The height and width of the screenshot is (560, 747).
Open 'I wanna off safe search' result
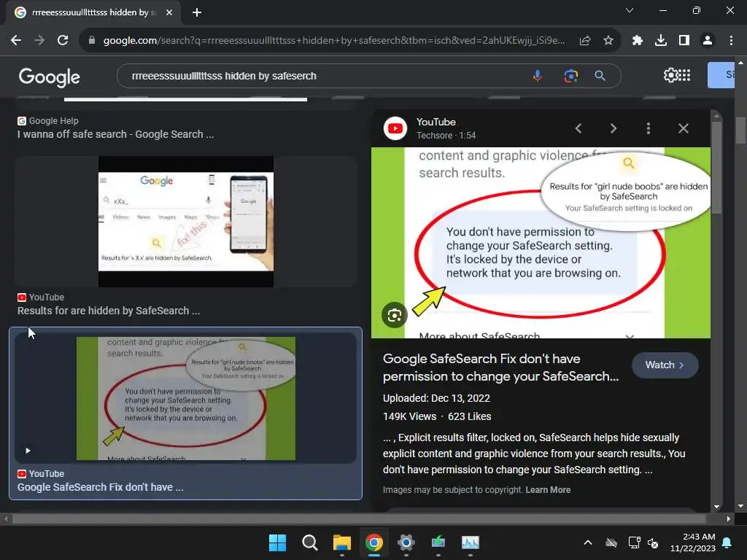tap(116, 135)
